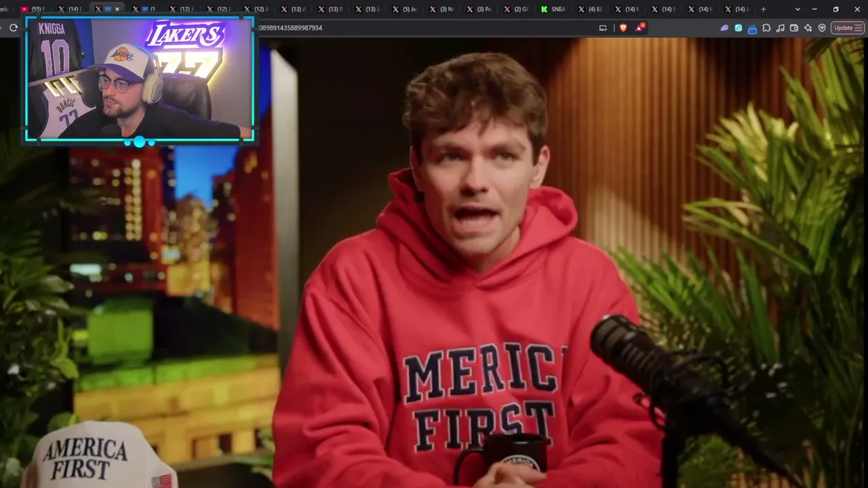Screen dimensions: 868x488
Task: Open the Leo AI sparkle icon
Action: coord(808,28)
